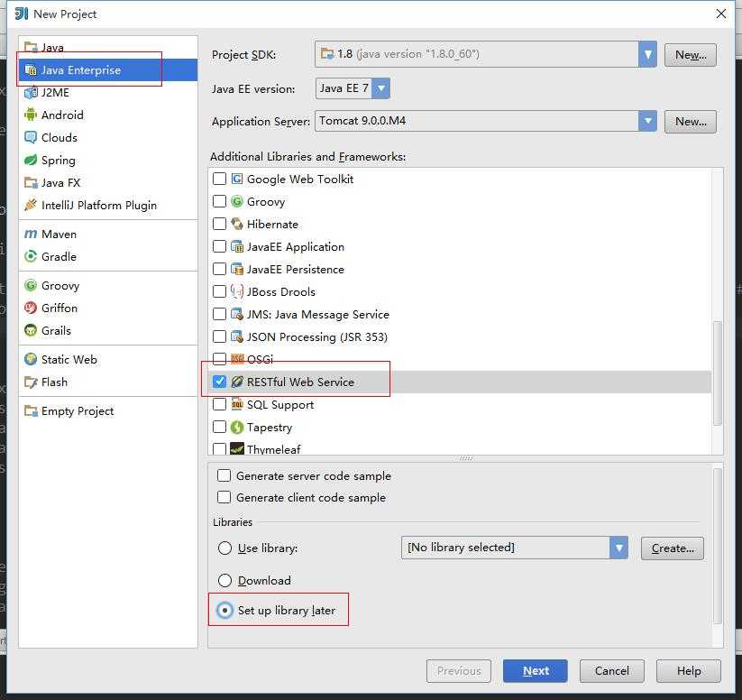Select Java Enterprise project type
Viewport: 742px width, 700px height.
(x=108, y=70)
